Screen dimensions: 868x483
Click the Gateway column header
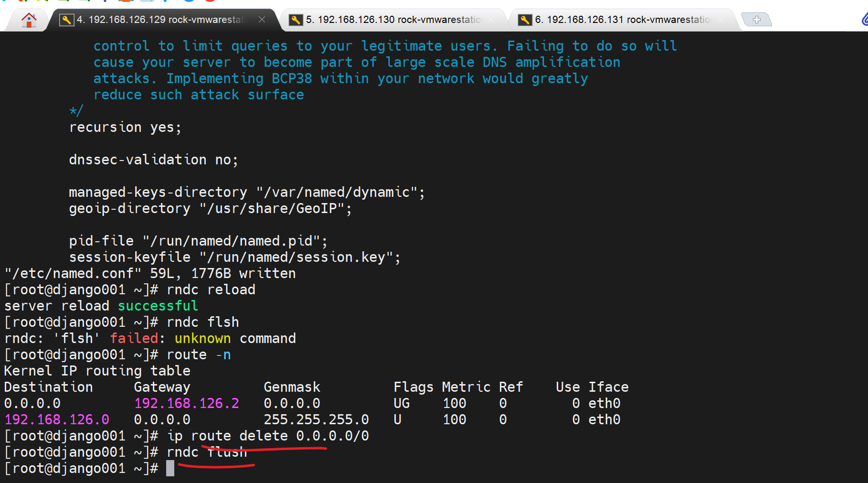[162, 387]
